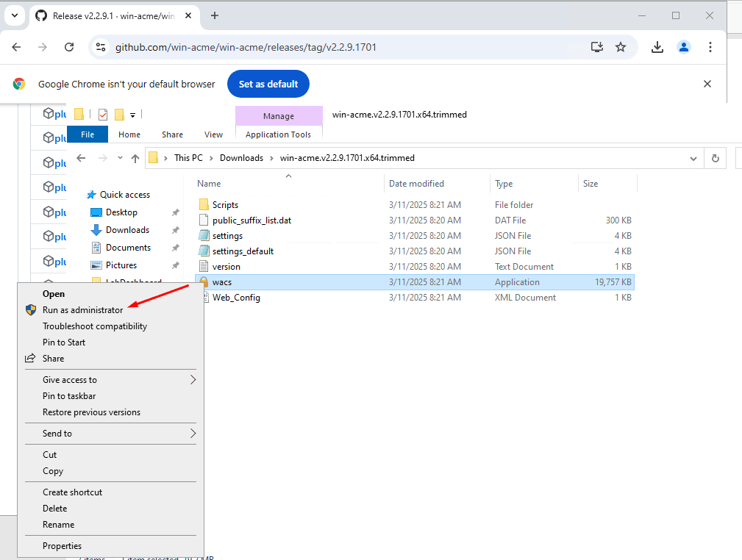
Task: Sort by Type column header
Action: pyautogui.click(x=534, y=184)
